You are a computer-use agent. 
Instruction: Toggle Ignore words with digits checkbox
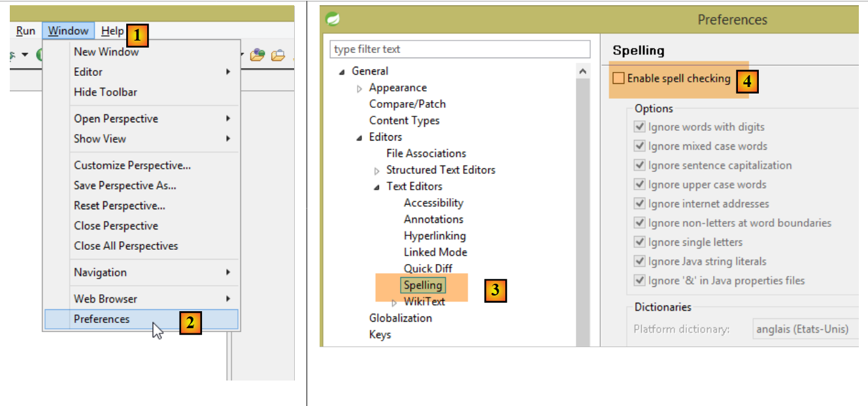(x=640, y=127)
